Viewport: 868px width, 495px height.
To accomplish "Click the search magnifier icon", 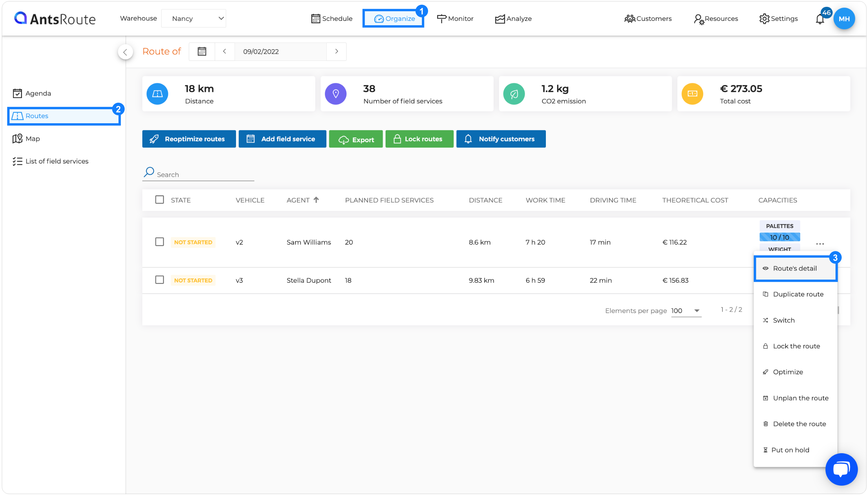I will pos(149,172).
